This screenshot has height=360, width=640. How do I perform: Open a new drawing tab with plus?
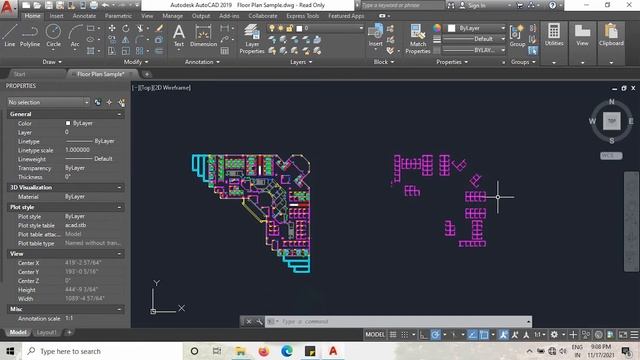tap(147, 74)
